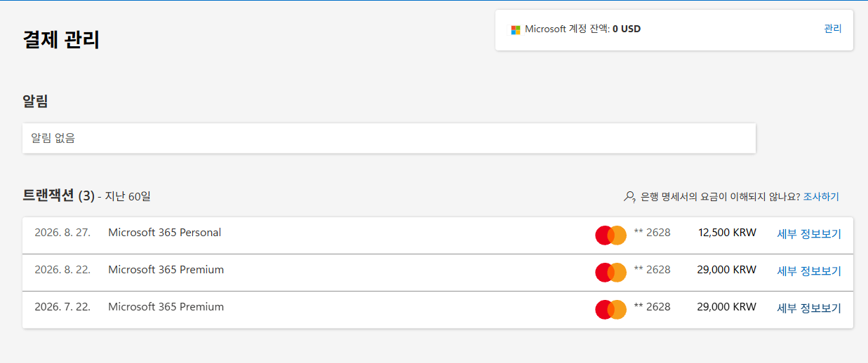
Task: Select Microsoft 365 Premium on 2026. 7. 22.
Action: (x=166, y=307)
